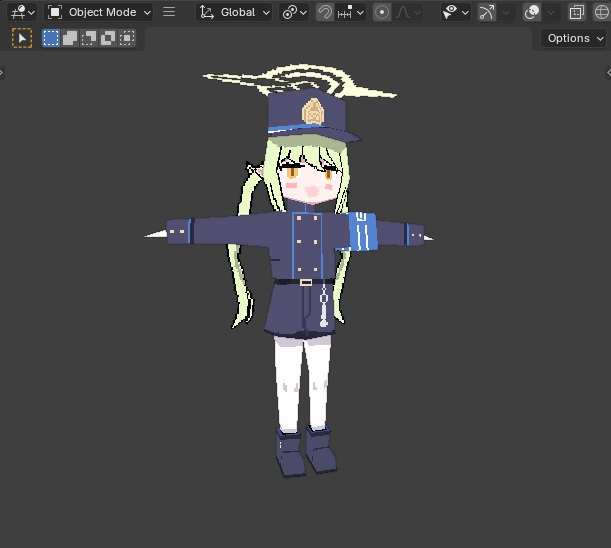Open the collapsed header menus hamburger
611x548 pixels.
pos(169,12)
